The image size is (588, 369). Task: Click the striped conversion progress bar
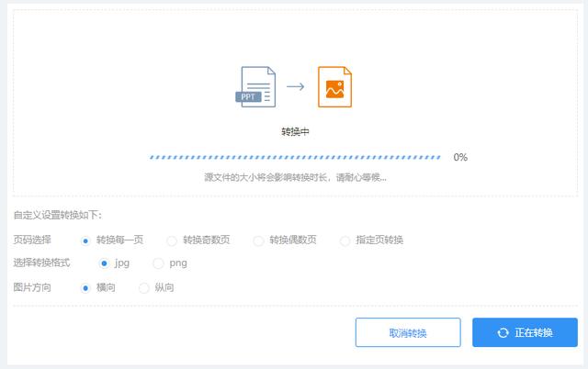pos(294,157)
